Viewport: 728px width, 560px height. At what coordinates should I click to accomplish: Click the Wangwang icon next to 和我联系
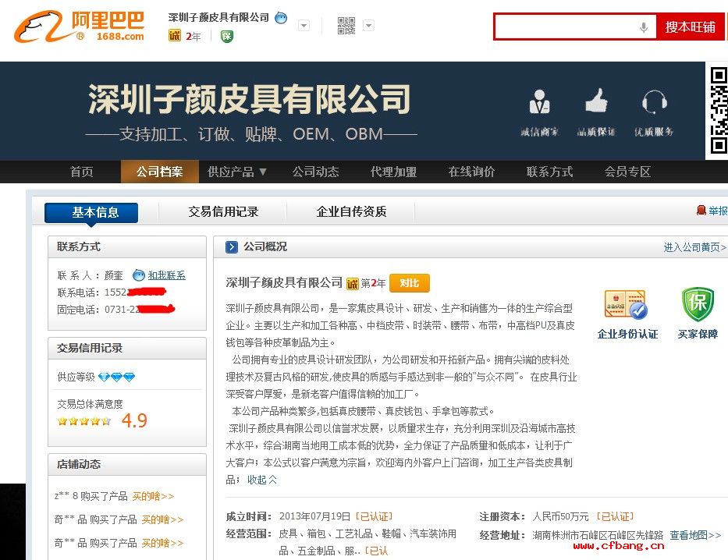point(138,275)
